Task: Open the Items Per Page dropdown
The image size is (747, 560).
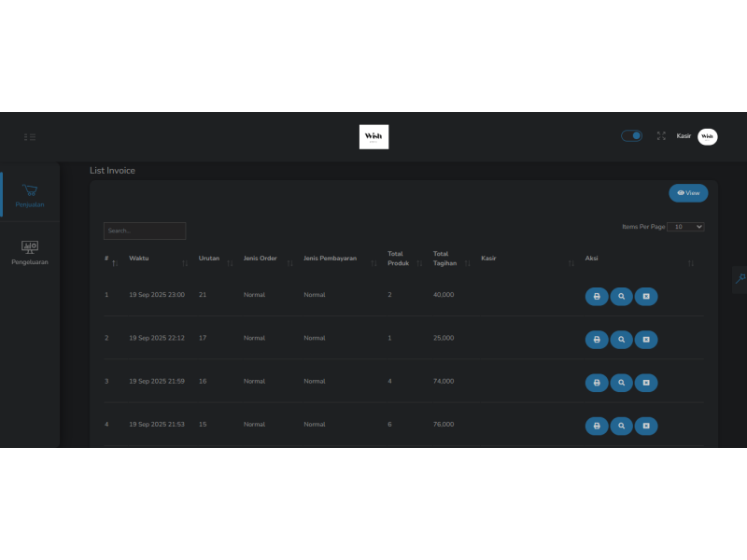Action: tap(686, 227)
